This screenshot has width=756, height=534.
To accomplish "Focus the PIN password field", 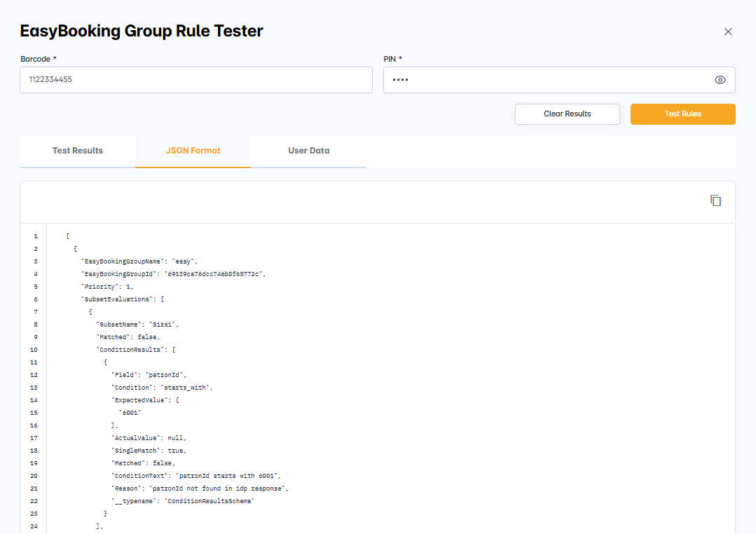I will pyautogui.click(x=547, y=80).
